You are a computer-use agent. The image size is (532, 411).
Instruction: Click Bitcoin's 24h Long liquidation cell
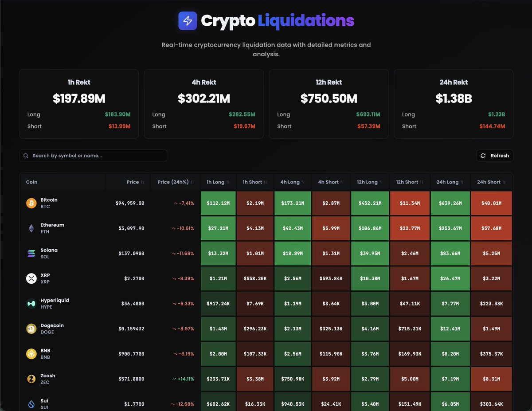coord(450,203)
